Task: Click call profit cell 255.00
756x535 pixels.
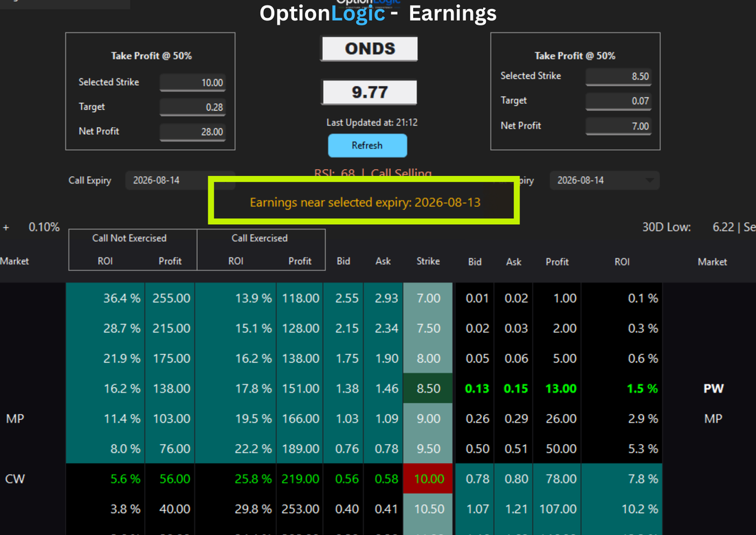Action: click(x=171, y=298)
